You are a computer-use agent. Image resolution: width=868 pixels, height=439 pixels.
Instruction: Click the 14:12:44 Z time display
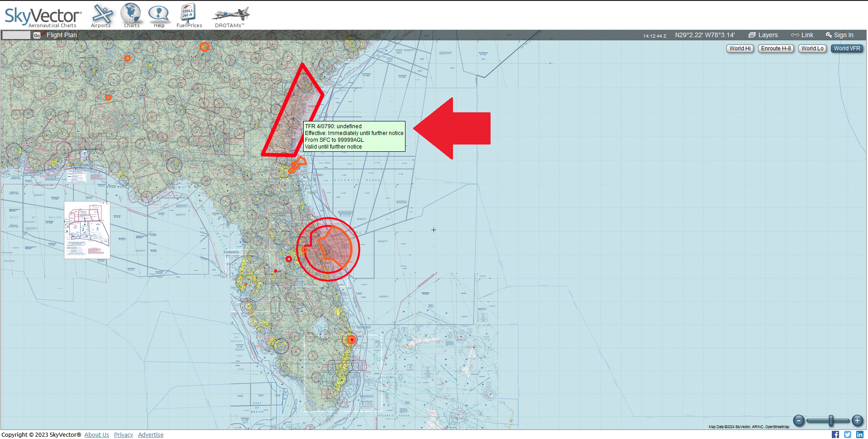click(654, 36)
